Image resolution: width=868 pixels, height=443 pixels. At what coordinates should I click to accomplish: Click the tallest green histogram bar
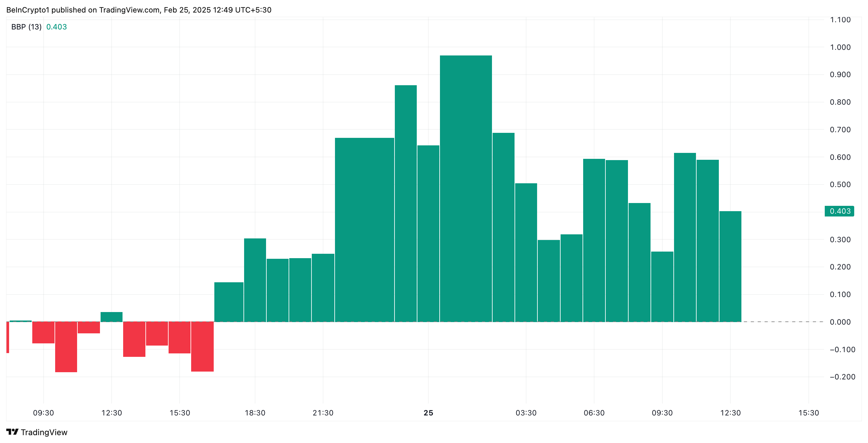click(x=466, y=189)
